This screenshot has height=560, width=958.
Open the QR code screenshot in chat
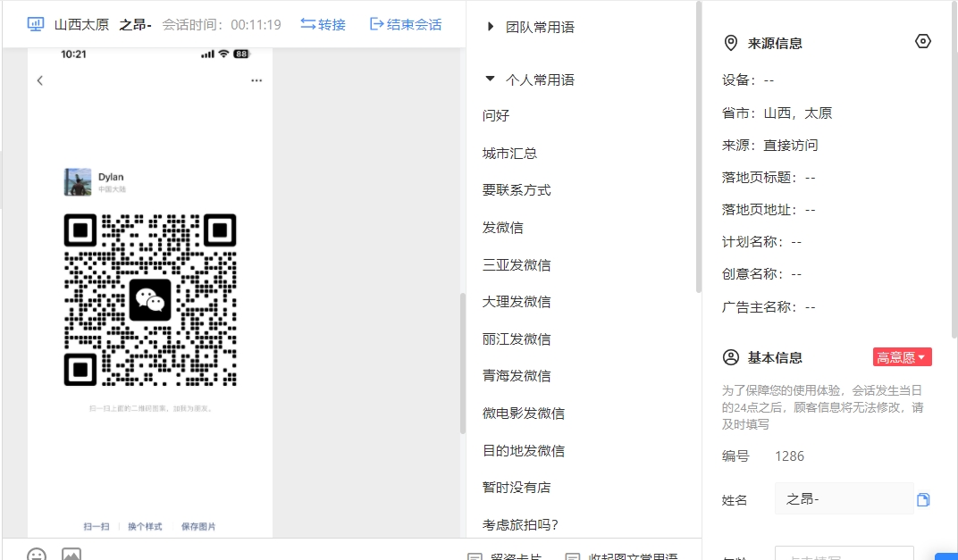pyautogui.click(x=150, y=293)
